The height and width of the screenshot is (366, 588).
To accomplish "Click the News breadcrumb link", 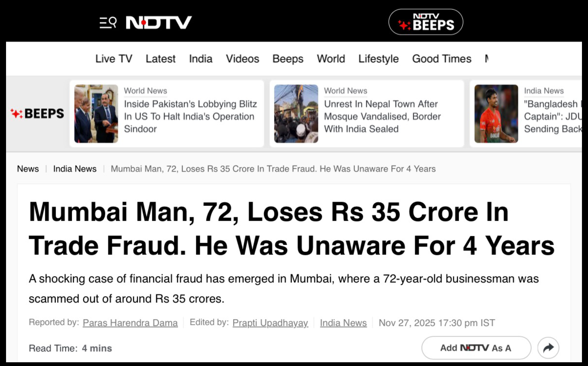I will coord(28,169).
